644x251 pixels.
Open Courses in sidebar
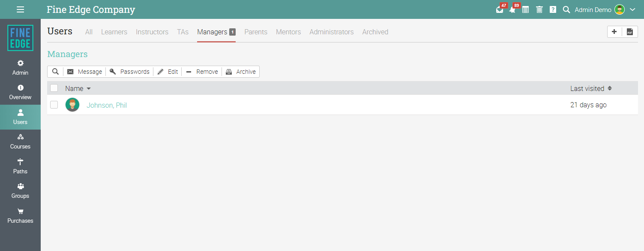coord(20,142)
